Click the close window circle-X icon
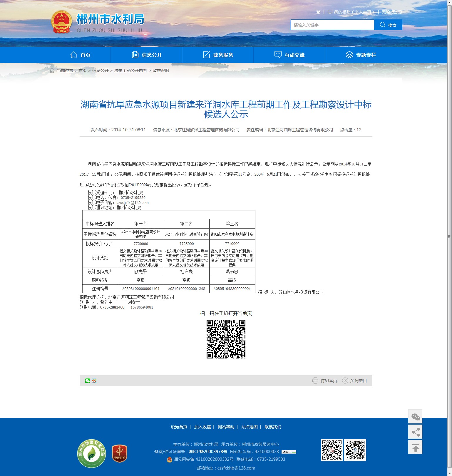 pos(345,381)
